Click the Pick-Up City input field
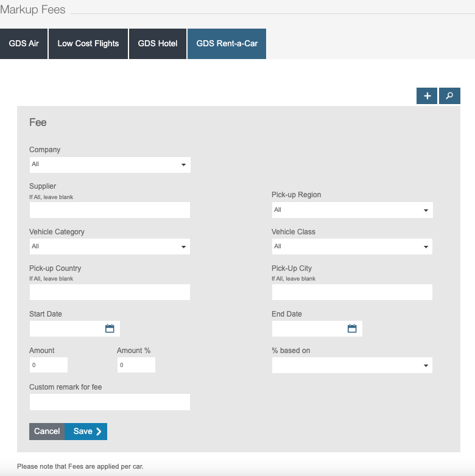475x476 pixels. coord(352,292)
